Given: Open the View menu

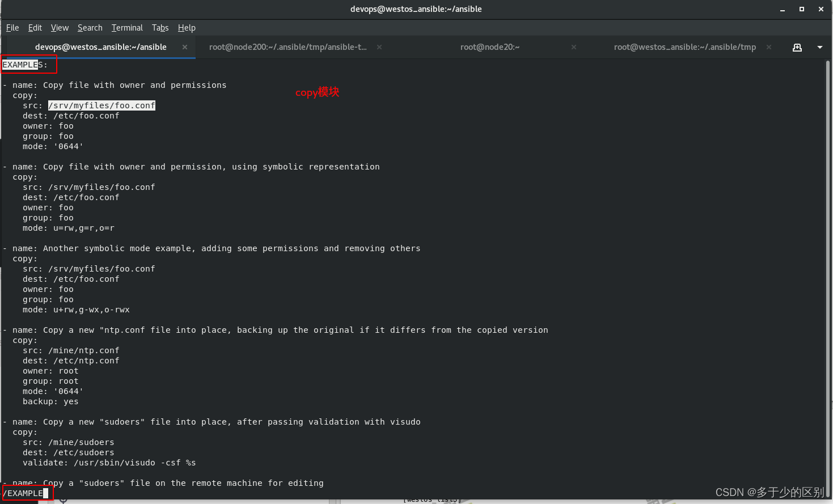Looking at the screenshot, I should pos(60,28).
